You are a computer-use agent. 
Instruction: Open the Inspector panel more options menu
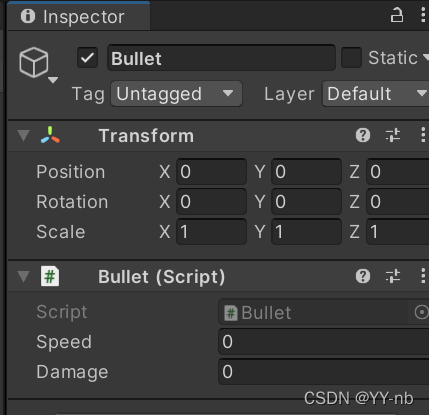coord(423,15)
